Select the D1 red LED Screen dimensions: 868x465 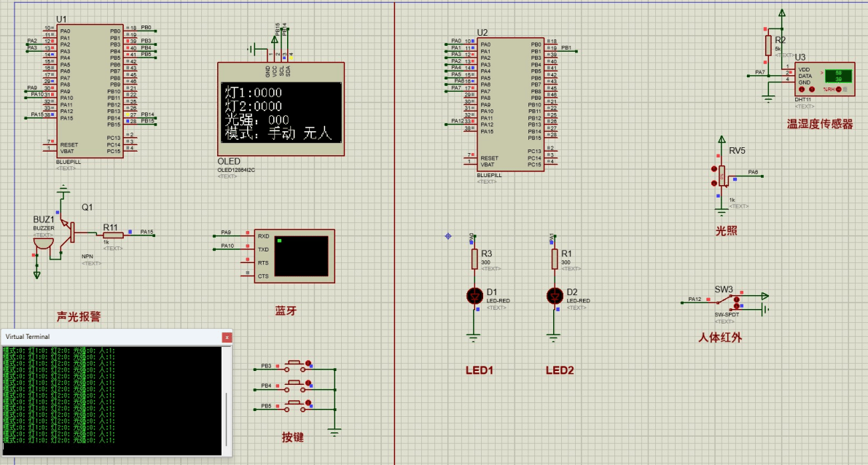tap(474, 295)
